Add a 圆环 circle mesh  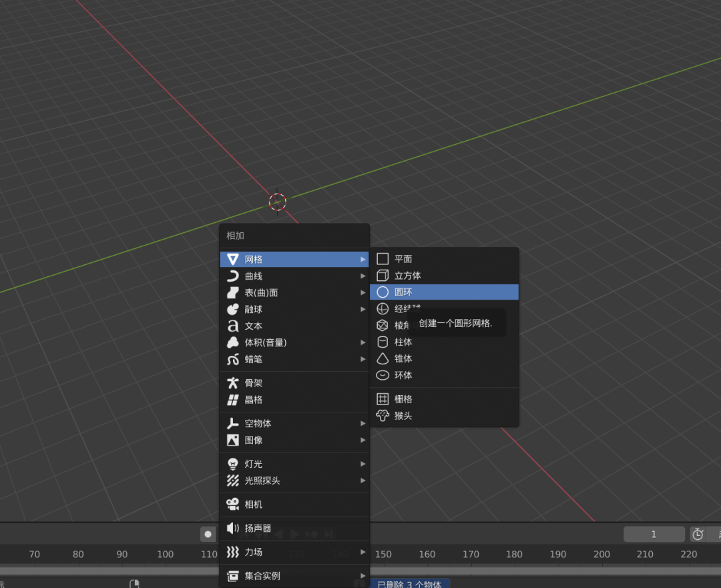tap(444, 292)
